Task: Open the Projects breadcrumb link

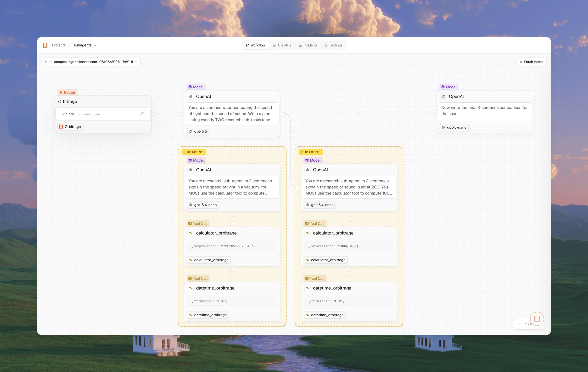Action: click(x=59, y=45)
